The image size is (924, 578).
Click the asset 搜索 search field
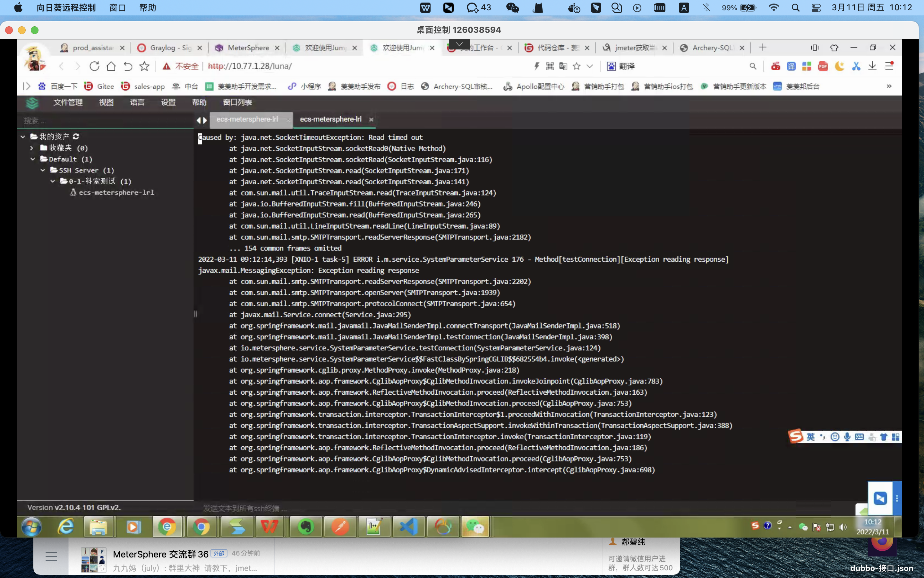click(x=105, y=121)
